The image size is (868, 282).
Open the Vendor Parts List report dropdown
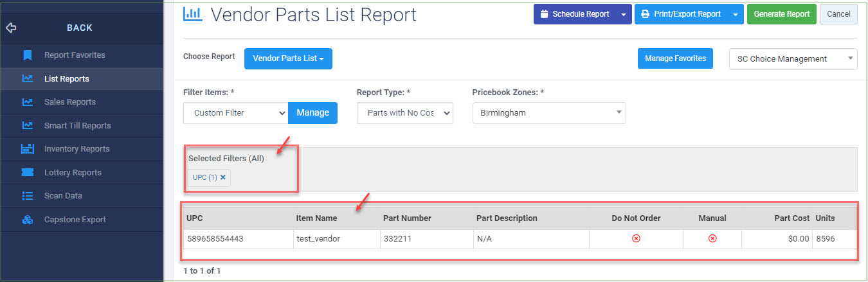(x=288, y=58)
